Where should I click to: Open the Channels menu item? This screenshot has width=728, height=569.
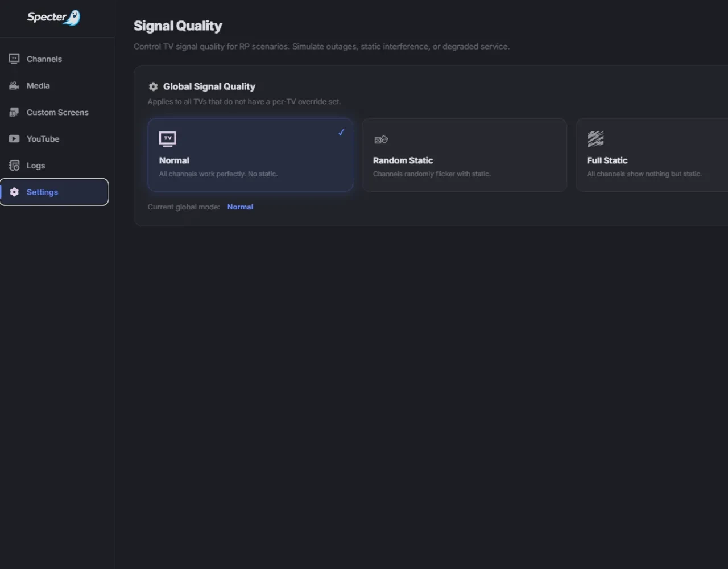pyautogui.click(x=55, y=59)
